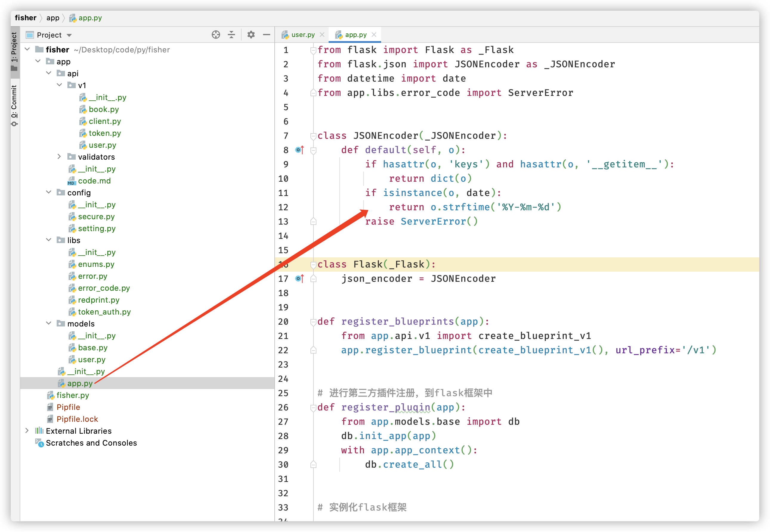The image size is (770, 532).
Task: Click fisher in the breadcrumb bar
Action: pyautogui.click(x=26, y=18)
